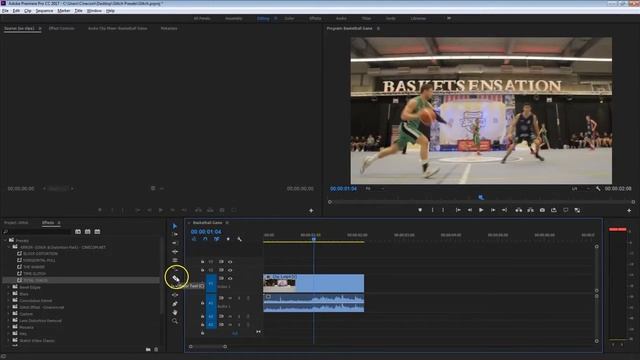Screen dimensions: 640x360
Task: Switch to Project panel tab
Action: [x=16, y=223]
